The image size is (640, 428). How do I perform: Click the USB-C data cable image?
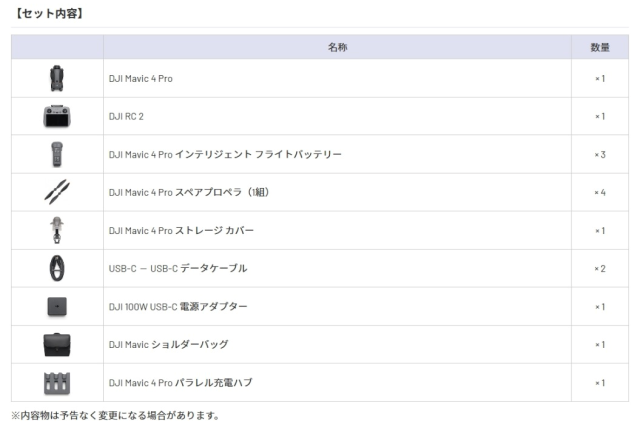pyautogui.click(x=56, y=268)
